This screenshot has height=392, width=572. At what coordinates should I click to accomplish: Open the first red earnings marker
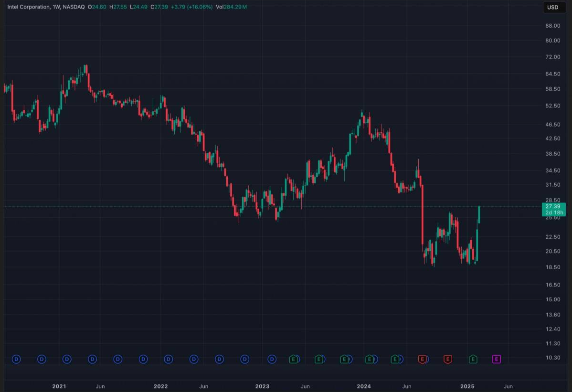[x=422, y=359]
